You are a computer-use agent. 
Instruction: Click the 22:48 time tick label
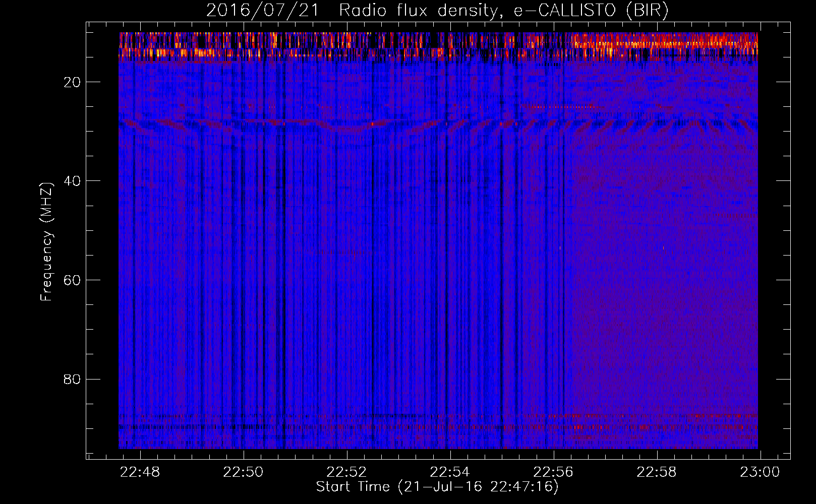[141, 472]
